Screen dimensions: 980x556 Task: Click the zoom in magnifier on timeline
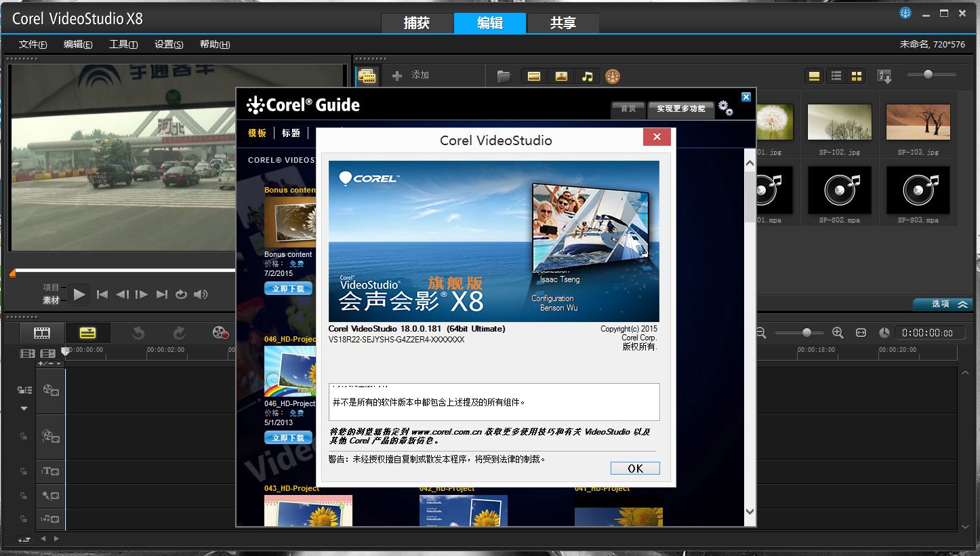(x=838, y=333)
